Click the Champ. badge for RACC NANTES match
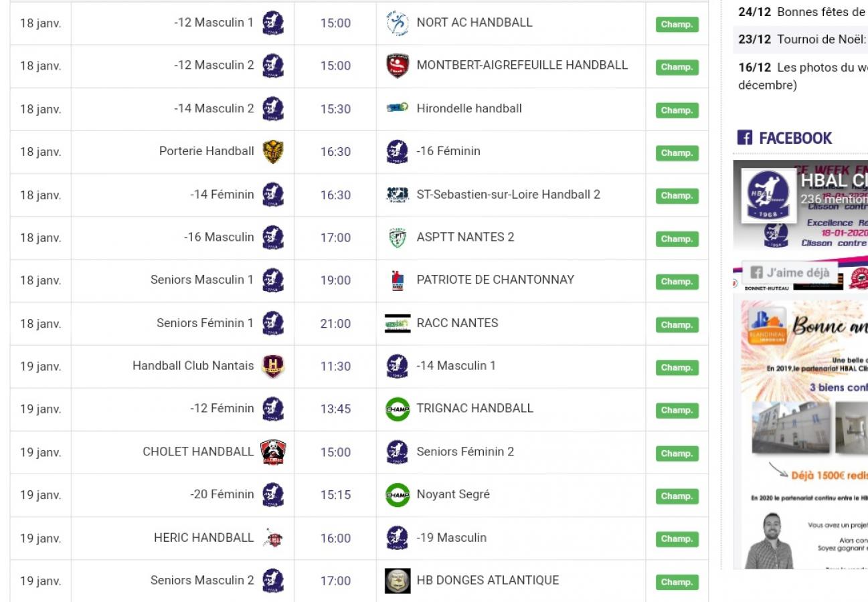The image size is (868, 602). coord(677,324)
